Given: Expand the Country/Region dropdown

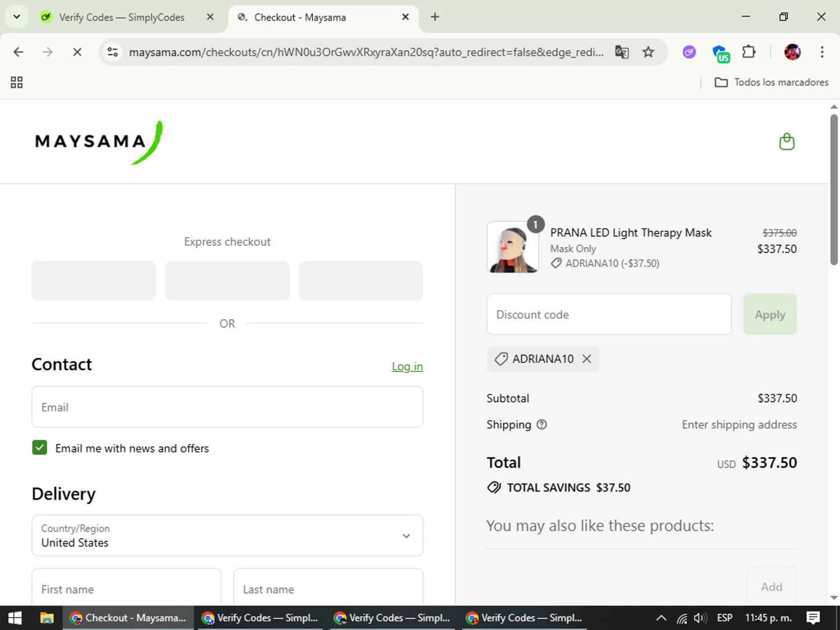Looking at the screenshot, I should click(x=227, y=535).
